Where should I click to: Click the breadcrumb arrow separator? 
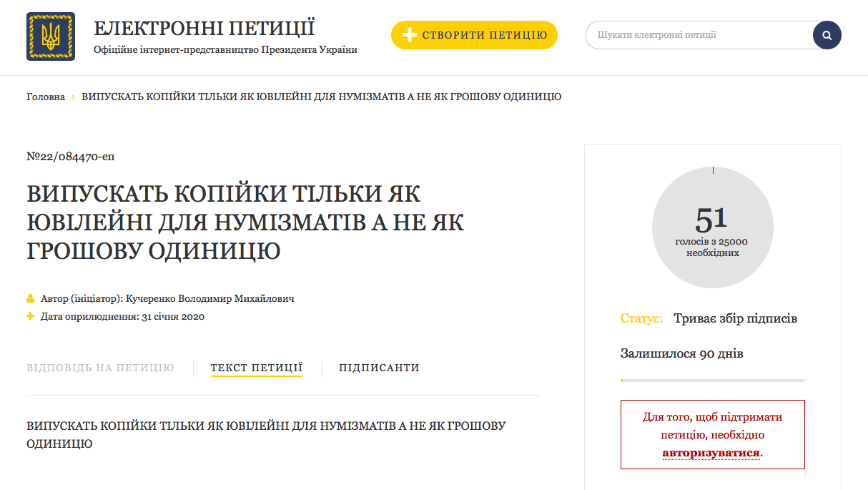pyautogui.click(x=73, y=97)
